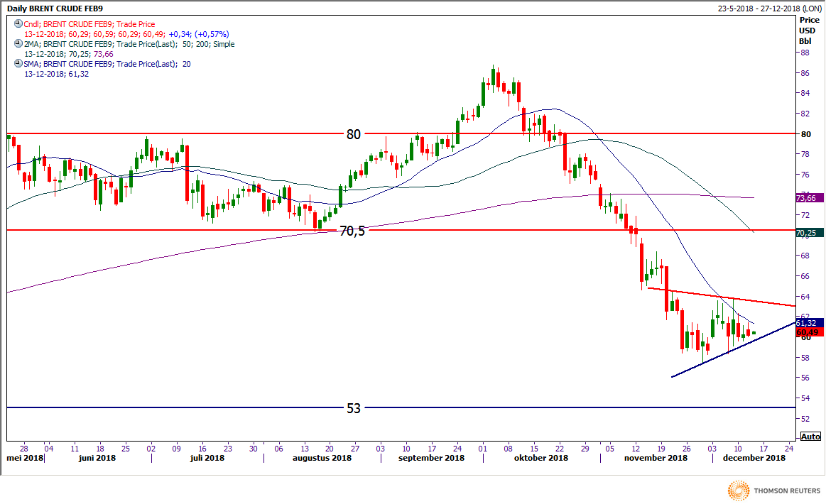Click the Auto scale button
The width and height of the screenshot is (826, 504).
[810, 436]
